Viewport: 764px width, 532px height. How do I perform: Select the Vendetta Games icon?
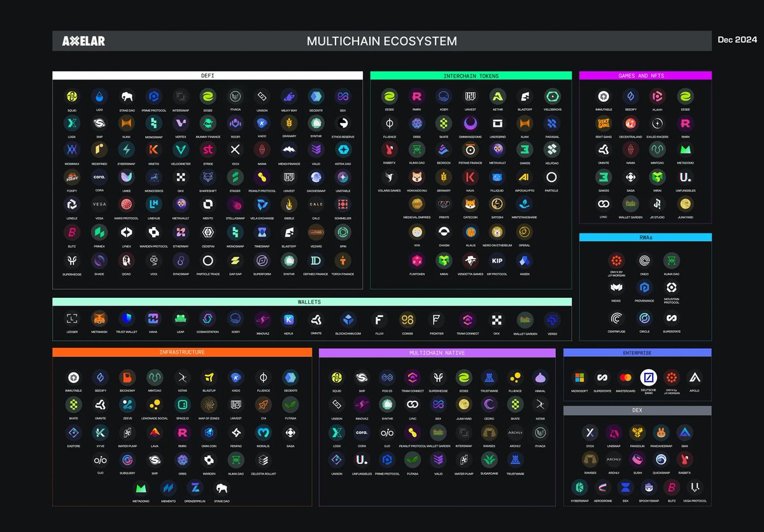pos(470,260)
